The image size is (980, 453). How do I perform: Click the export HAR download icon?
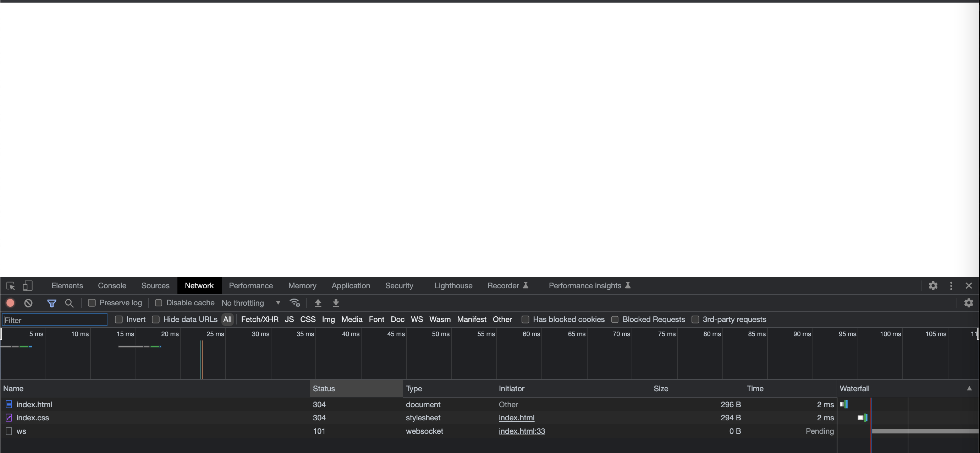pyautogui.click(x=336, y=303)
